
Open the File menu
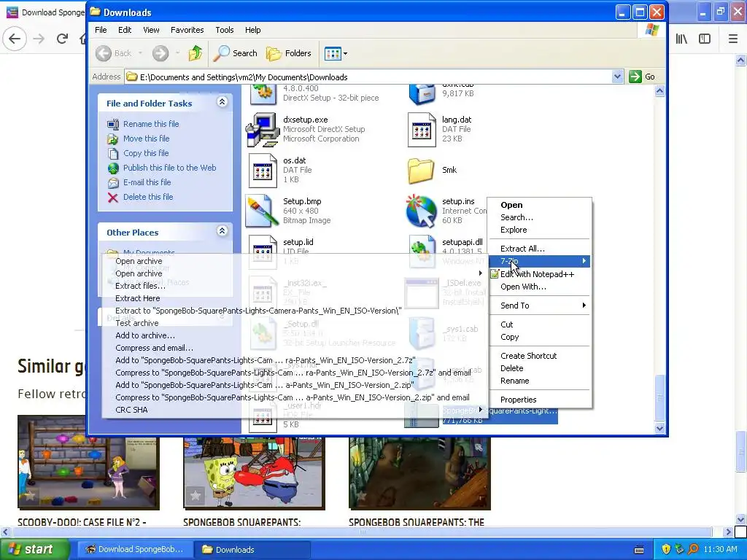tap(101, 30)
